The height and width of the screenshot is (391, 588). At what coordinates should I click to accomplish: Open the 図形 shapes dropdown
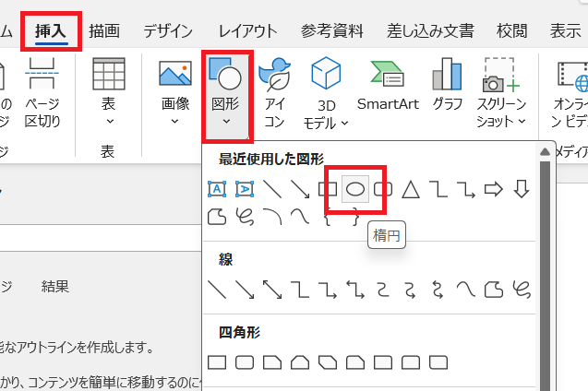click(x=222, y=92)
